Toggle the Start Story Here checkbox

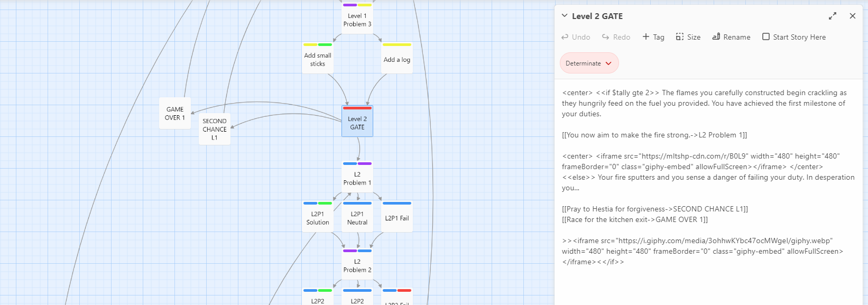(x=766, y=36)
